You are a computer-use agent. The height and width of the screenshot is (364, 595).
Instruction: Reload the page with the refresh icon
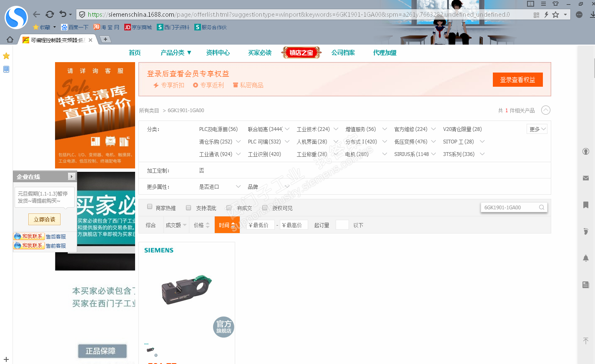coord(50,15)
